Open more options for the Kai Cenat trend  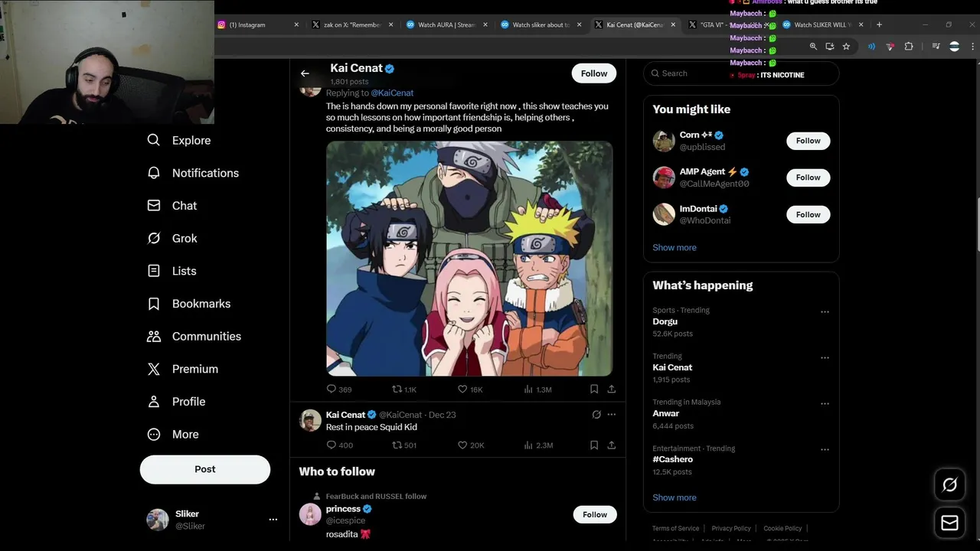pos(825,357)
